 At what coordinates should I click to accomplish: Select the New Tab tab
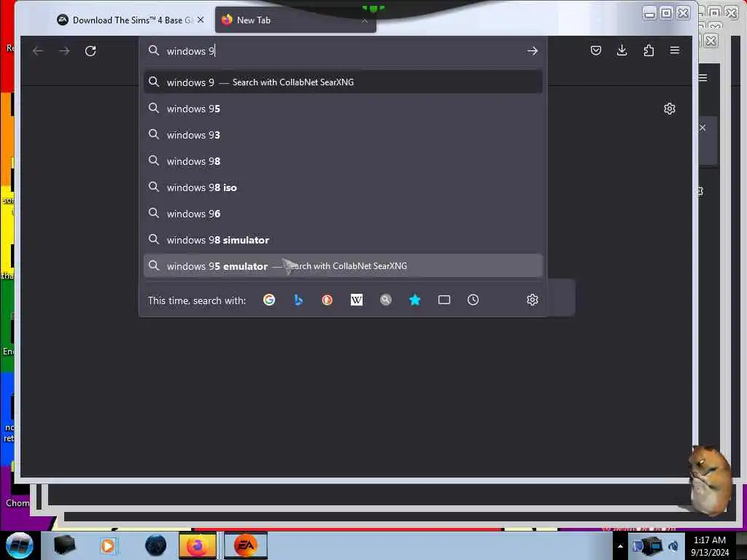tap(295, 20)
